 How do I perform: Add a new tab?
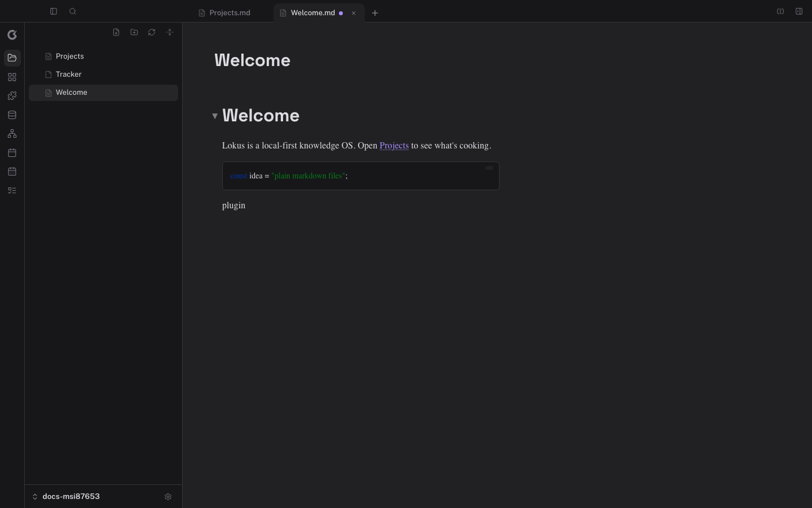375,13
